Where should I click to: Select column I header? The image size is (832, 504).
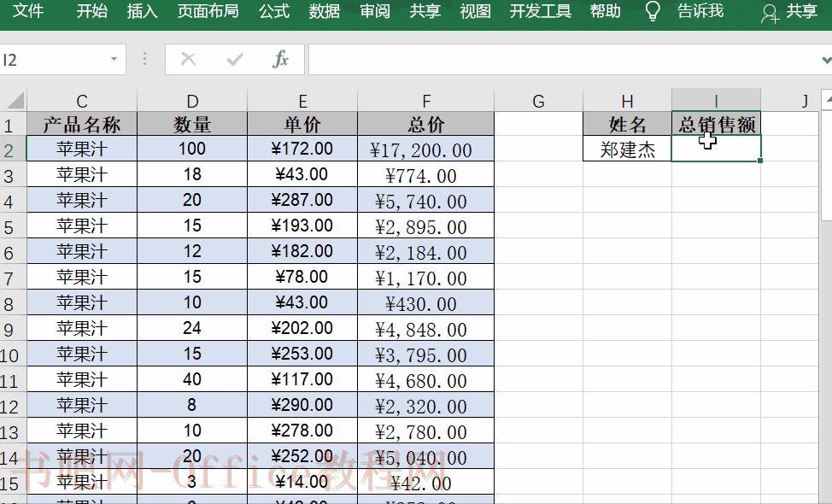click(717, 101)
